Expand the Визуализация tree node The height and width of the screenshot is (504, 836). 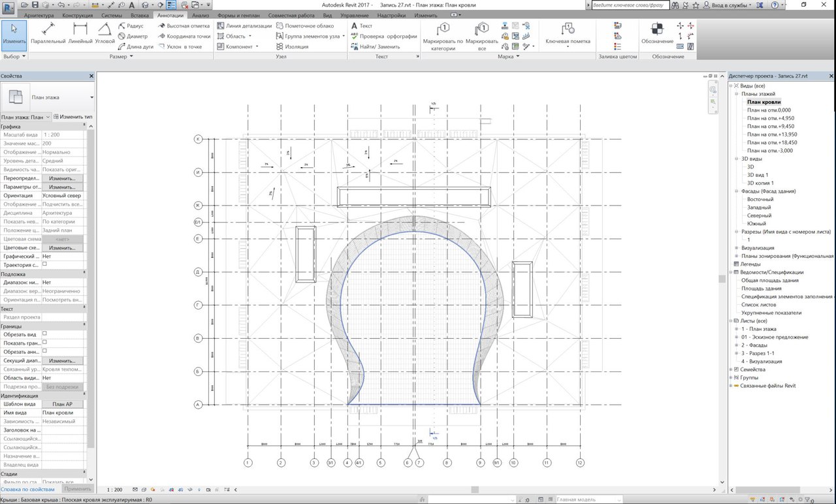click(737, 248)
